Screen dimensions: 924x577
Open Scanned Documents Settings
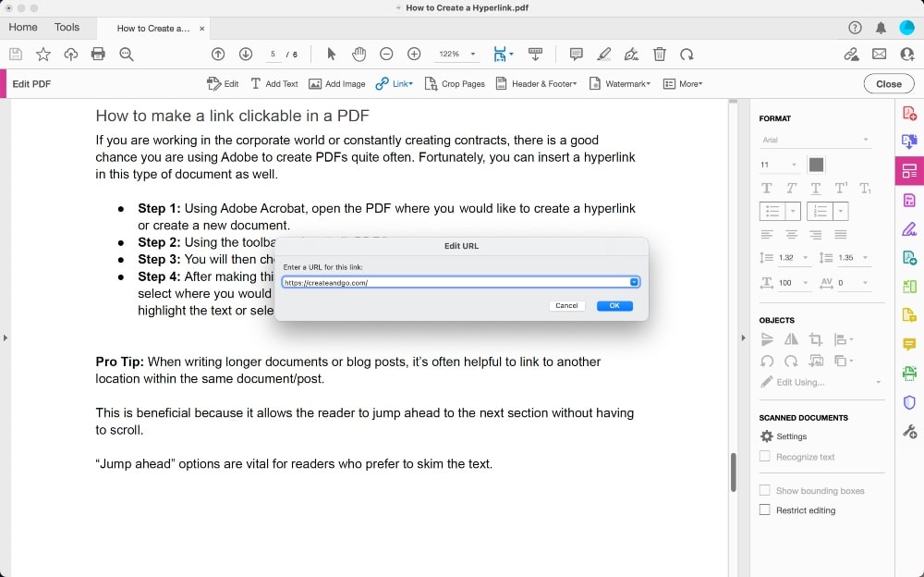766,436
